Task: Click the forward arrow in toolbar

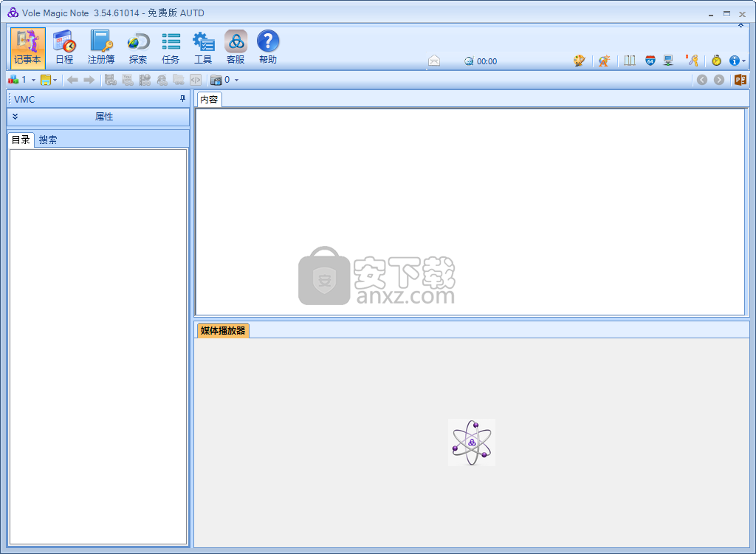Action: [x=89, y=80]
